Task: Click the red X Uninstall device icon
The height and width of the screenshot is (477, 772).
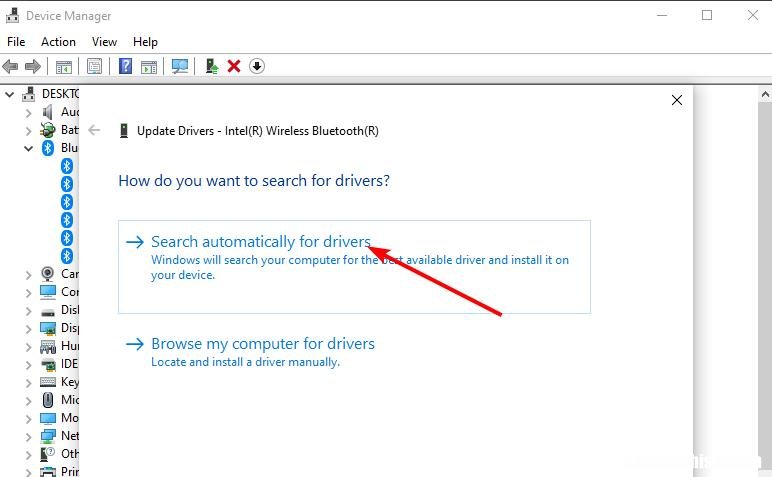Action: pos(234,66)
